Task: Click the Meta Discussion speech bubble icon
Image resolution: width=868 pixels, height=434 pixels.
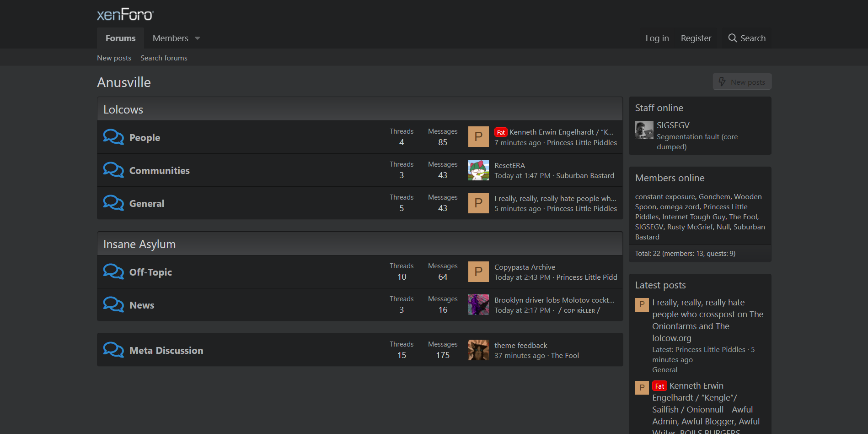Action: [113, 350]
